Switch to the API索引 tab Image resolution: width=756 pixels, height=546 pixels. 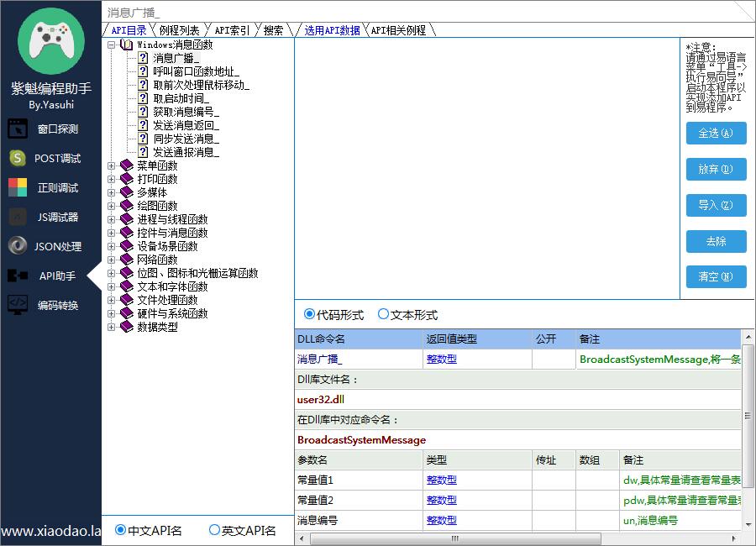(232, 30)
